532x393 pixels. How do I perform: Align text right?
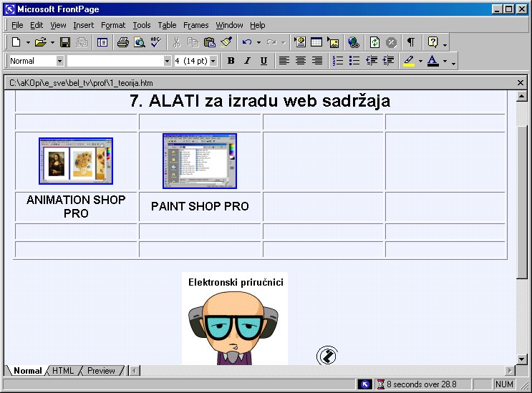coord(317,61)
